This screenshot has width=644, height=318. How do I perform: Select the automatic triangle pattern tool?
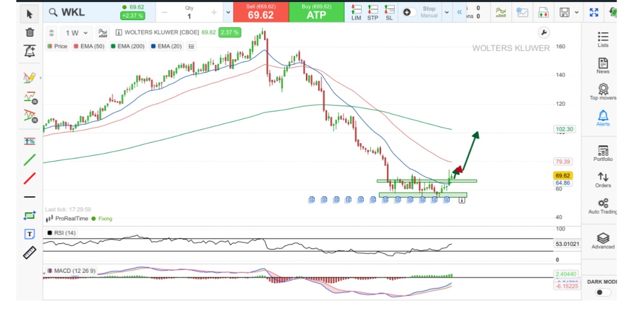tap(30, 116)
